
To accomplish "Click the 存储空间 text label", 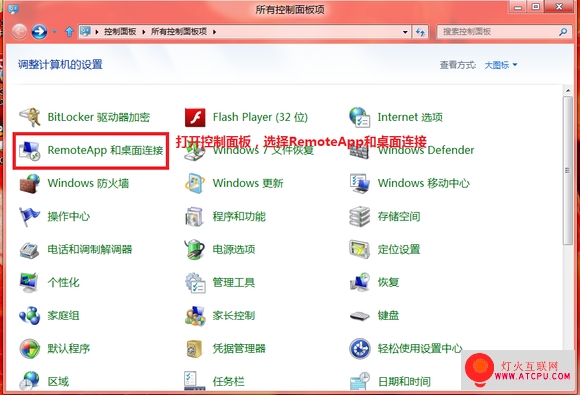I will [x=399, y=216].
